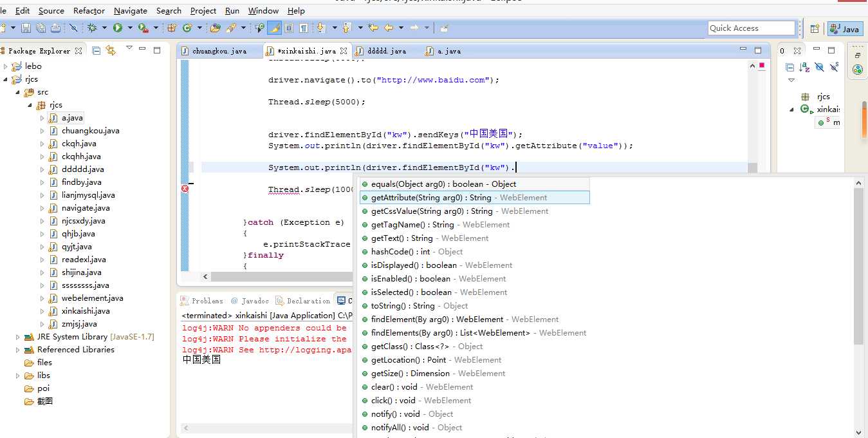Click the New Java Package icon

point(172,28)
